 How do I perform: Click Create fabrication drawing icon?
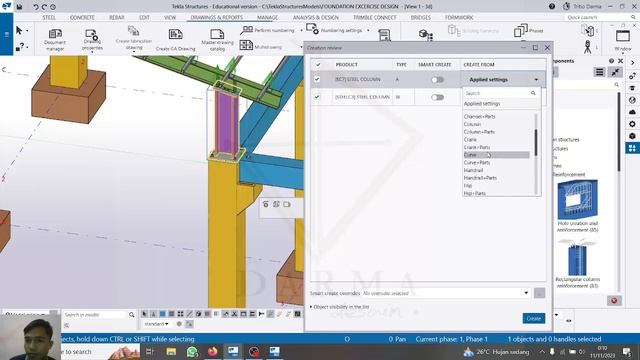click(x=133, y=31)
